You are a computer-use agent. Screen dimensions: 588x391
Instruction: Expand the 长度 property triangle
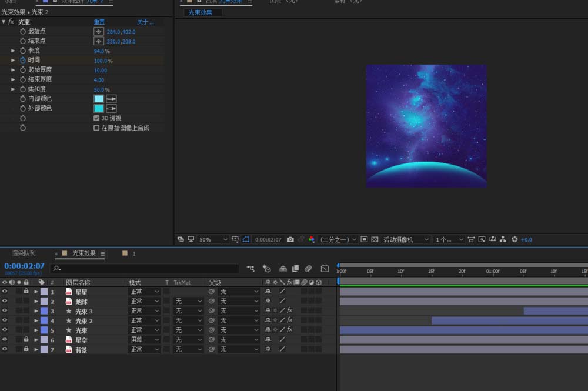coord(14,51)
